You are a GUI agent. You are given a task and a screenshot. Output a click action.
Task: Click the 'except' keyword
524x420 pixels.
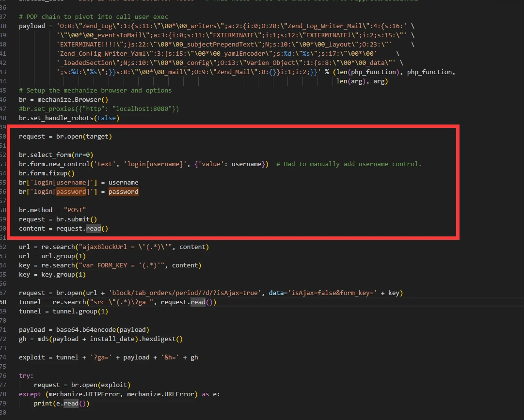tap(30, 394)
